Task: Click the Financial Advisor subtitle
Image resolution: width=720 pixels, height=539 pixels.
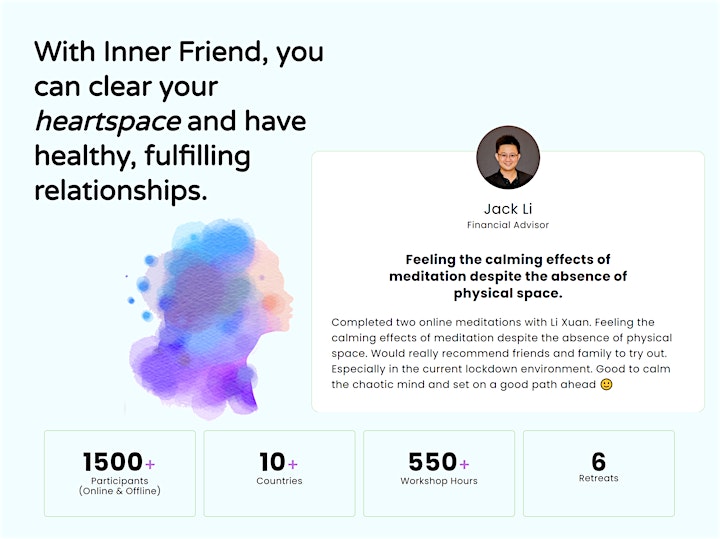Action: 508,225
